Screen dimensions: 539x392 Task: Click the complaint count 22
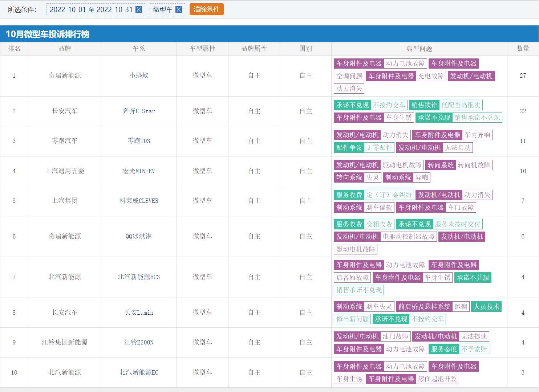(x=523, y=111)
